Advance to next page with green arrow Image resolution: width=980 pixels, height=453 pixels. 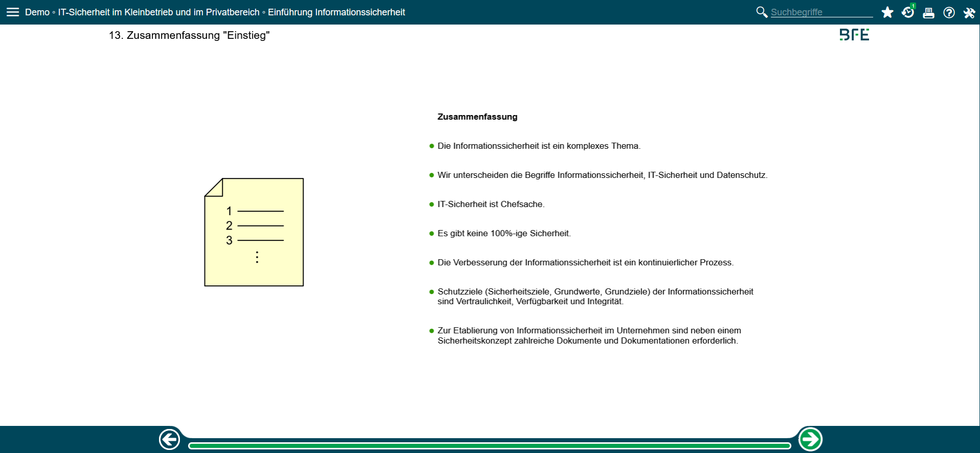point(810,439)
